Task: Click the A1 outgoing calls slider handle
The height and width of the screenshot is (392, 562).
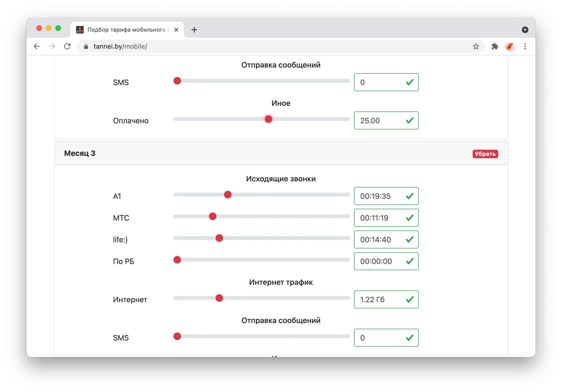Action: tap(228, 195)
